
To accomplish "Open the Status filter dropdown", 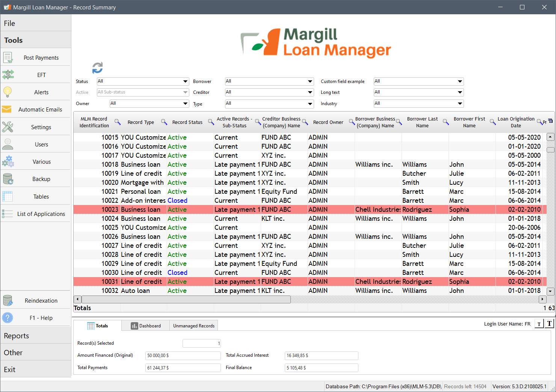I will (142, 81).
